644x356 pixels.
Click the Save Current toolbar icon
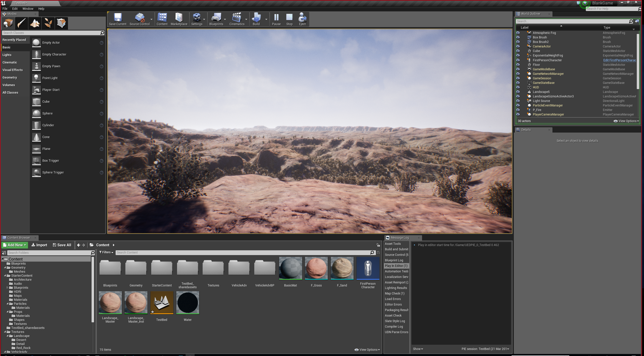point(118,19)
